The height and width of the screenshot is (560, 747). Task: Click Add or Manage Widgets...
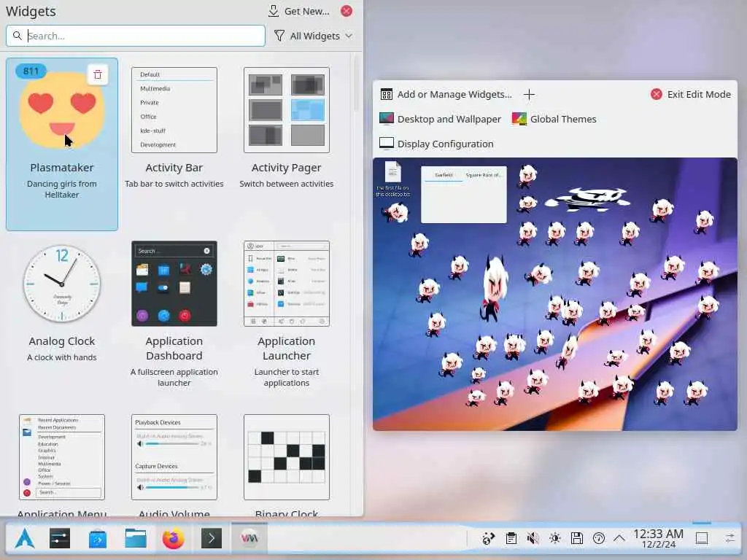[x=446, y=94]
